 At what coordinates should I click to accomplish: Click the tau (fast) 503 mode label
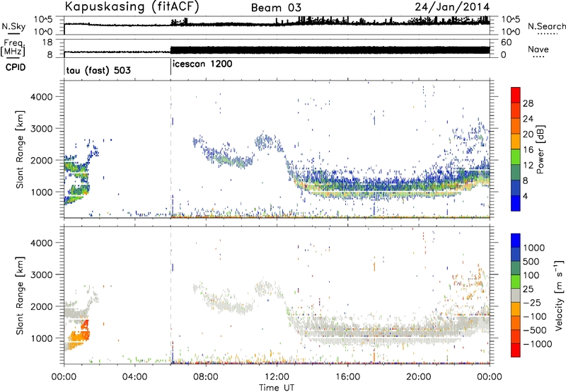pos(98,70)
